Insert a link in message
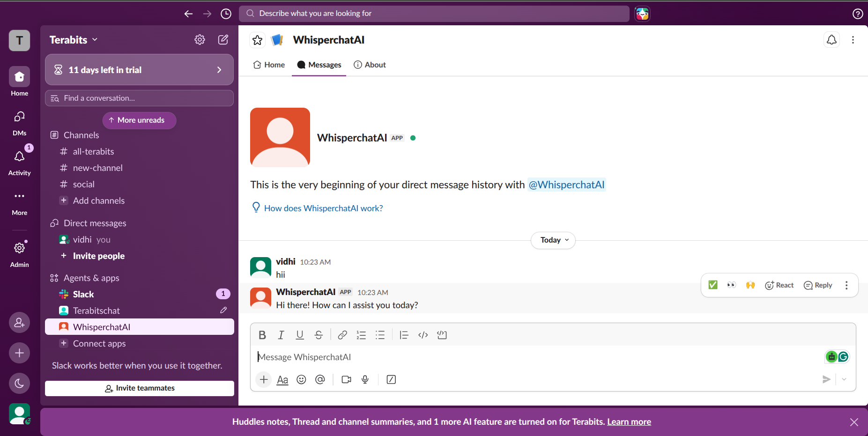This screenshot has width=868, height=436. [342, 335]
